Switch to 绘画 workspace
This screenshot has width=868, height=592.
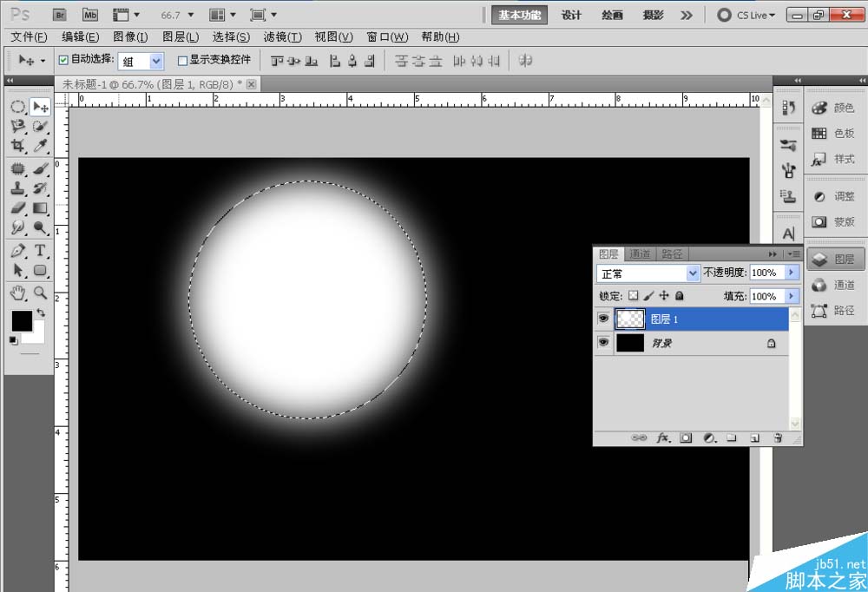click(x=612, y=15)
